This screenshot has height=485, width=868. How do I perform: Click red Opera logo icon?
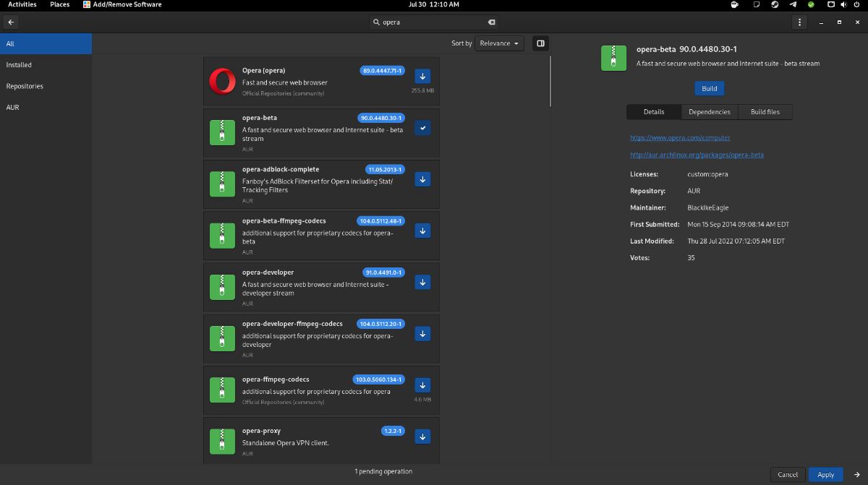pyautogui.click(x=221, y=81)
